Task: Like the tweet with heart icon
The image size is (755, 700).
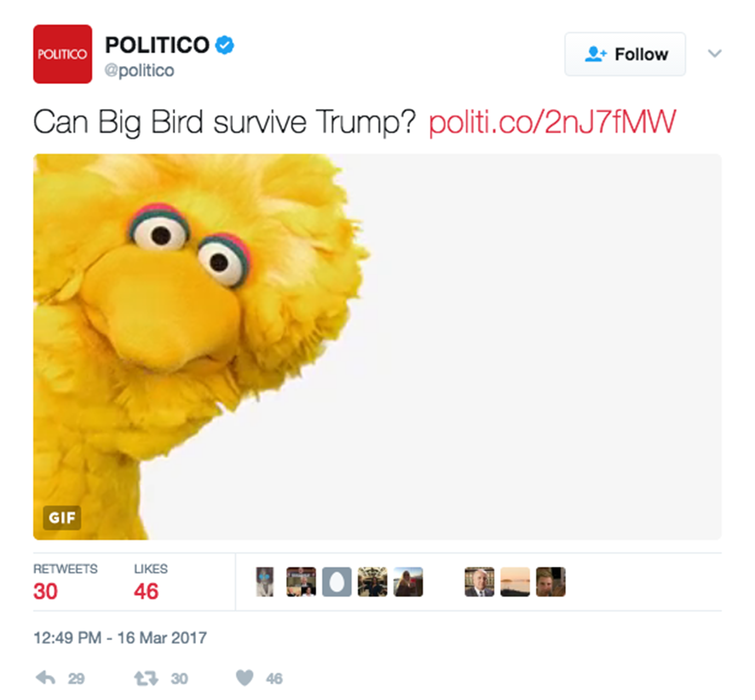Action: (x=245, y=678)
